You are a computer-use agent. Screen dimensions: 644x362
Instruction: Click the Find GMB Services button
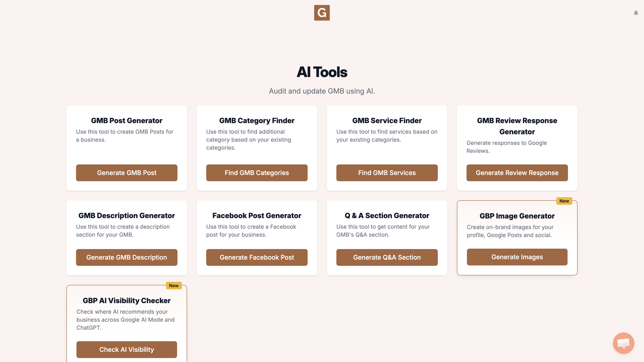click(387, 173)
